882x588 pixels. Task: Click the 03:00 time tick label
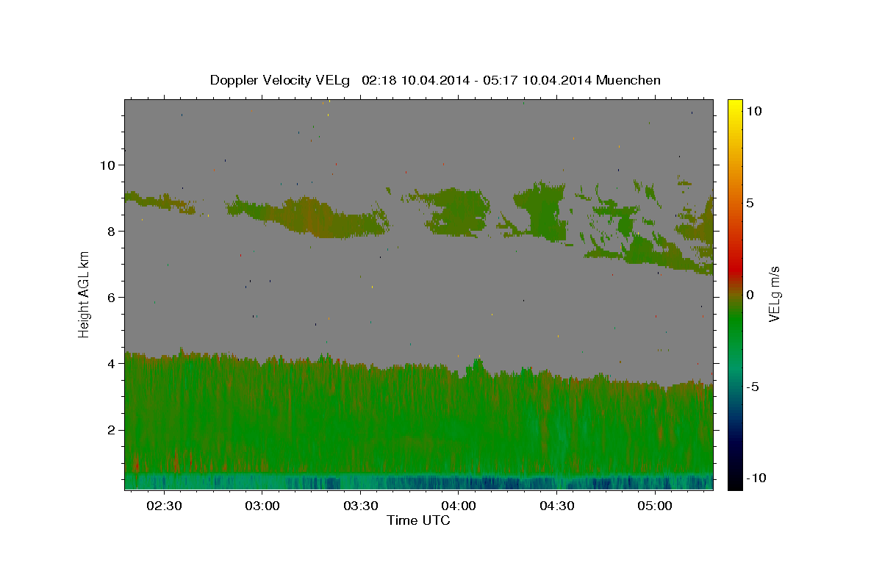coord(262,506)
